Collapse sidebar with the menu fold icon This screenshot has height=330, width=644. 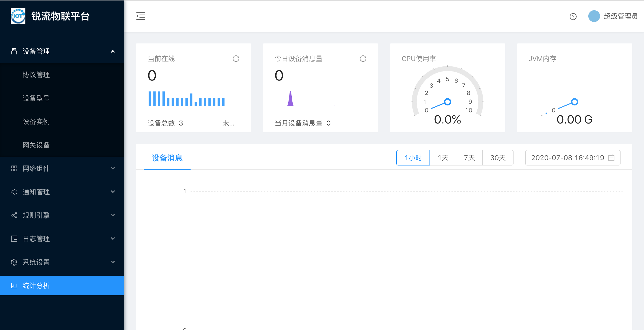(140, 16)
